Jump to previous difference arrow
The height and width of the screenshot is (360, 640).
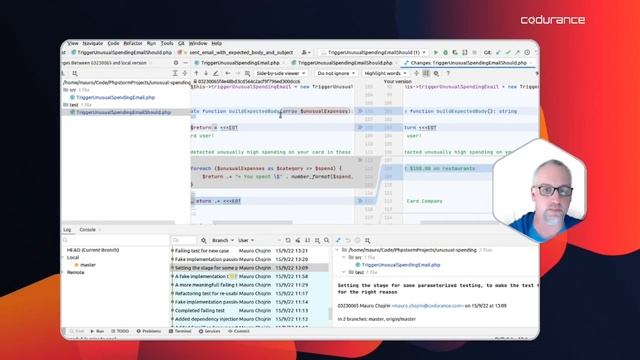coord(196,73)
